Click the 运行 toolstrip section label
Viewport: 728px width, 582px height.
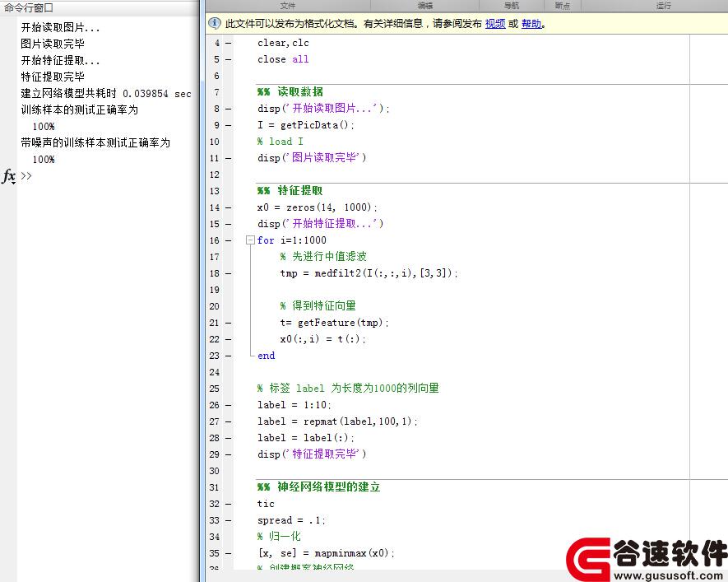664,6
